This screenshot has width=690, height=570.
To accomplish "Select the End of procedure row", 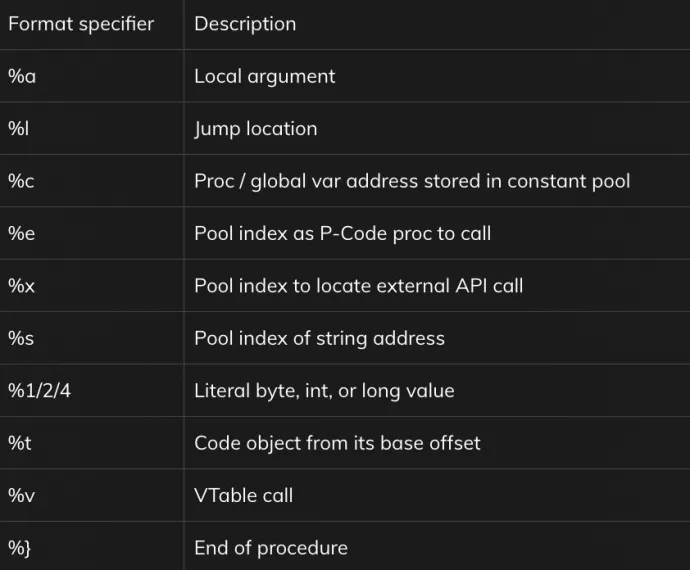I will point(345,548).
